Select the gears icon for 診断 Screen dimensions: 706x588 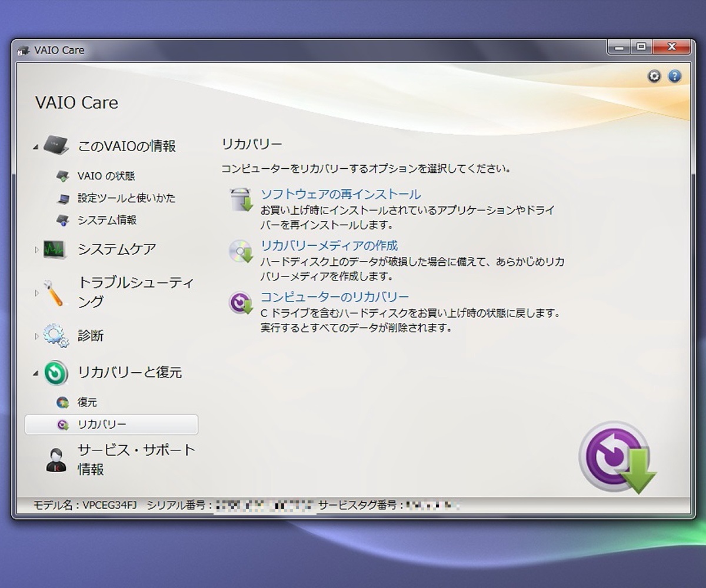coord(56,336)
